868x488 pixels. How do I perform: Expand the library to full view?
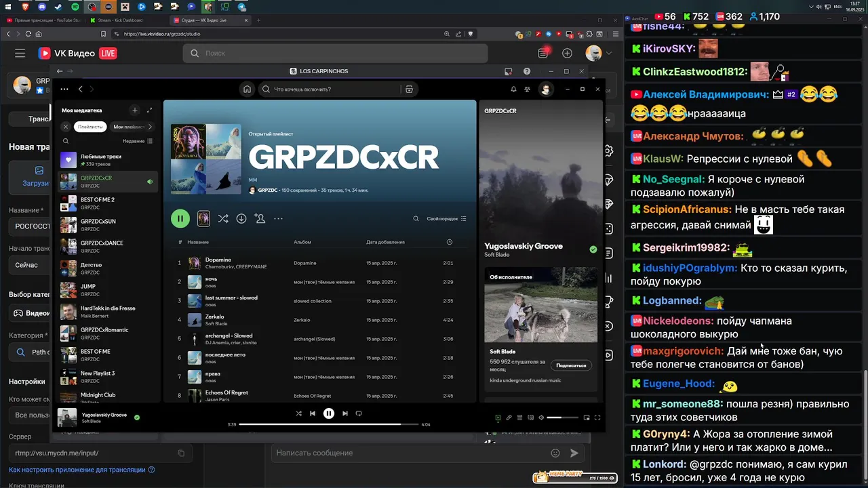150,110
